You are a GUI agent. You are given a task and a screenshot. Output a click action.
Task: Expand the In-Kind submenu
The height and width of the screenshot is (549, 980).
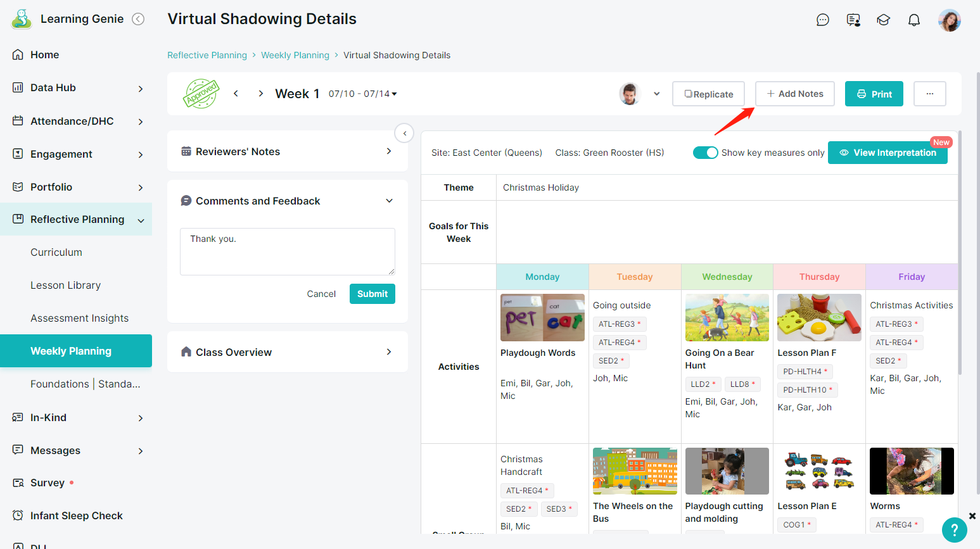pos(141,418)
